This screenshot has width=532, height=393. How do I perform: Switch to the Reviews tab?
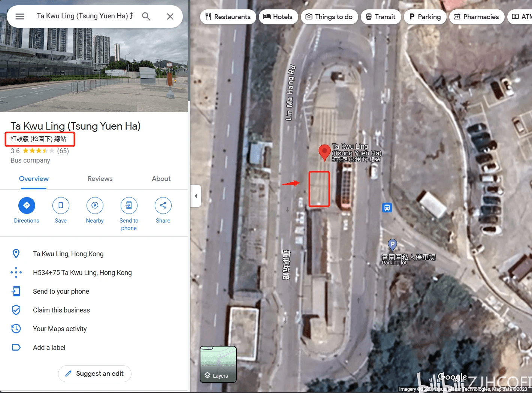click(x=100, y=179)
